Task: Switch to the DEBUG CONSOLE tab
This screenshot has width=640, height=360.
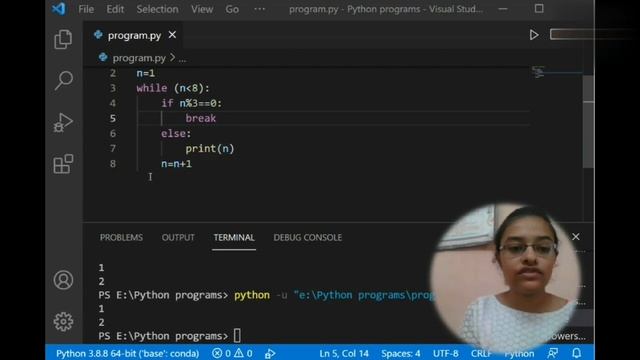Action: [x=307, y=238]
